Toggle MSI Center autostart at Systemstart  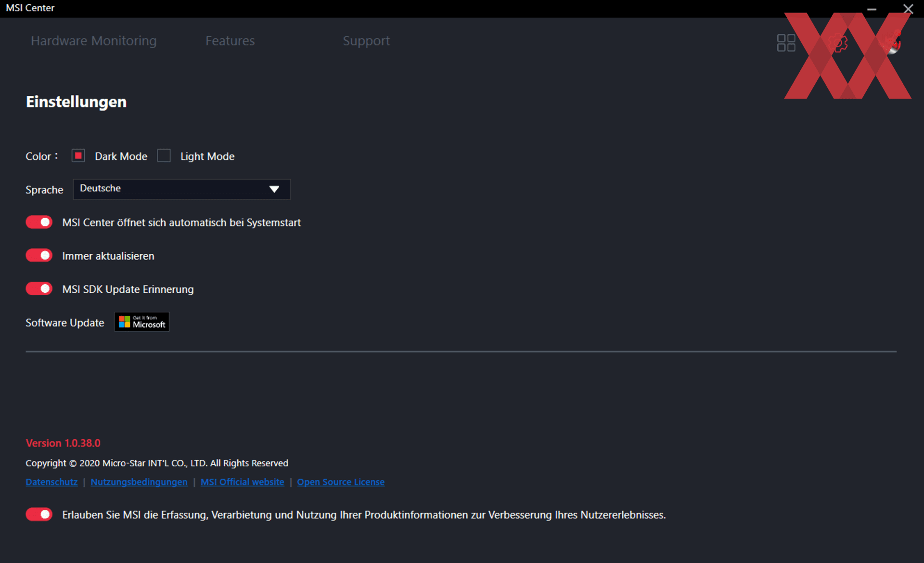[x=39, y=222]
